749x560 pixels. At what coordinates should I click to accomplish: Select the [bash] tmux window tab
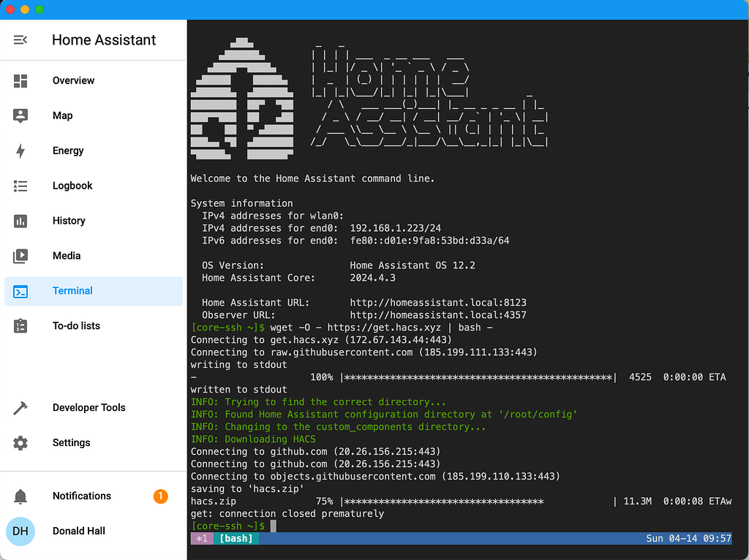236,539
